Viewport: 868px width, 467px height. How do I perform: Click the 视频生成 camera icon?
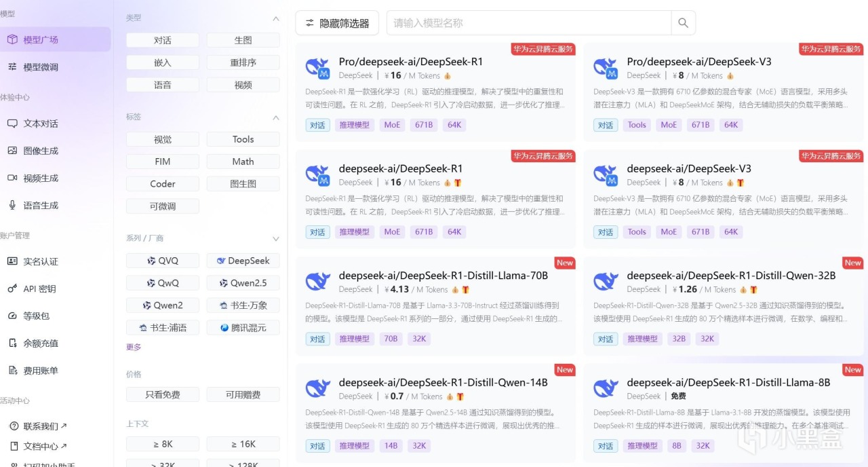click(12, 178)
